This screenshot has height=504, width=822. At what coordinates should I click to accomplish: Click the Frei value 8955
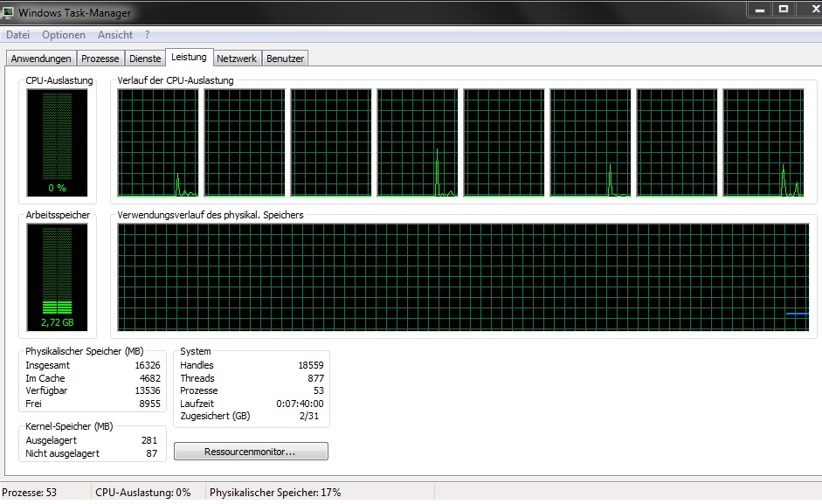(x=150, y=404)
